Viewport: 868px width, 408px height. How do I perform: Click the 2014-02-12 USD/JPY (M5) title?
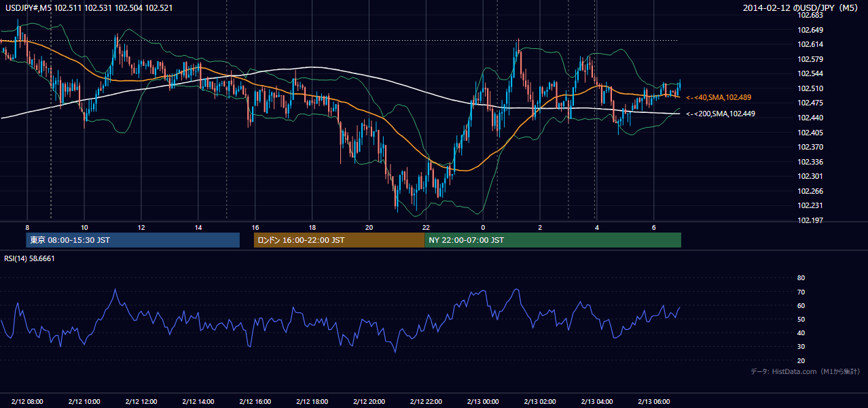pyautogui.click(x=801, y=8)
